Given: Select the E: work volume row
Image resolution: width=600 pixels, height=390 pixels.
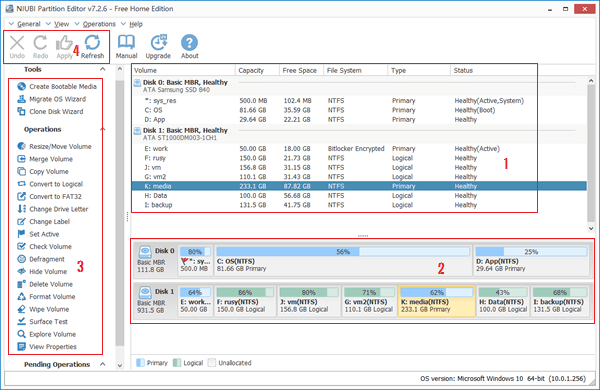Looking at the screenshot, I should (359, 148).
